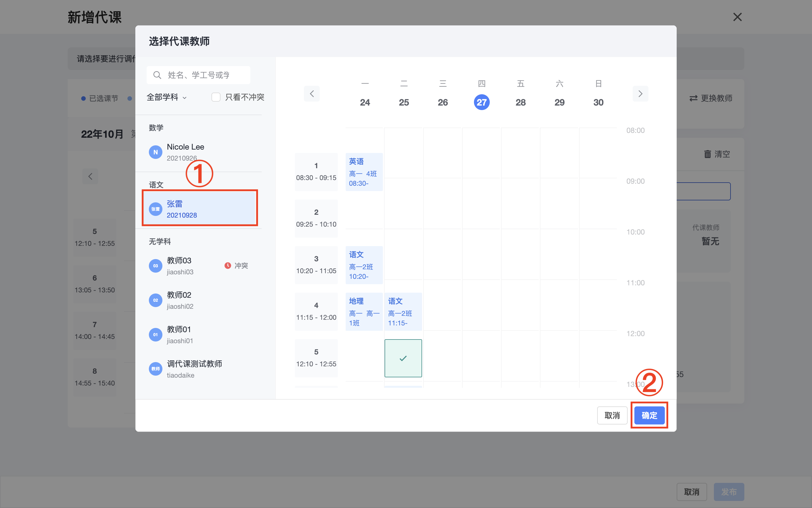Click 冲突 conflict label for 教师03
Screen dimensions: 812x508
click(241, 265)
